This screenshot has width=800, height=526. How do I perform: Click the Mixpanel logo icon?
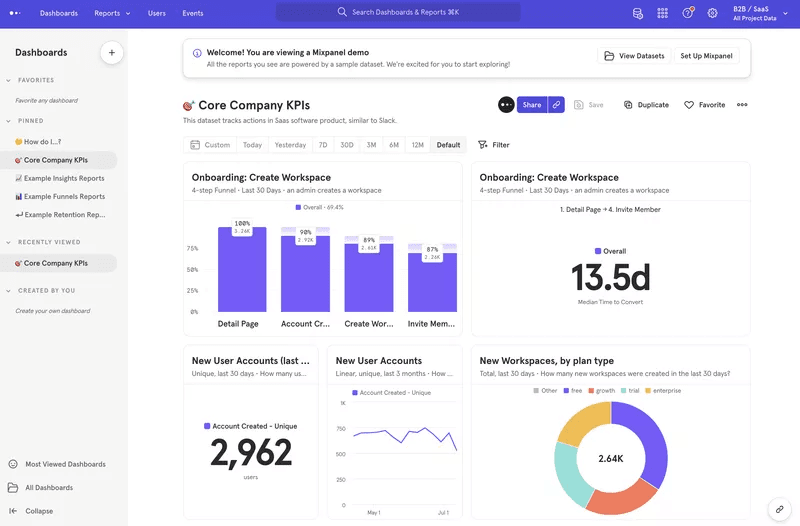(14, 13)
